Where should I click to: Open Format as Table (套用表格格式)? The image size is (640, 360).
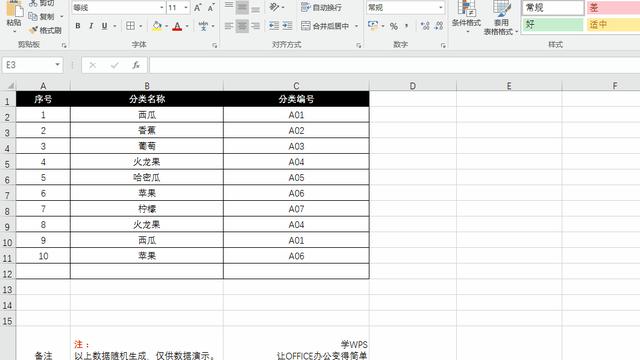point(501,17)
